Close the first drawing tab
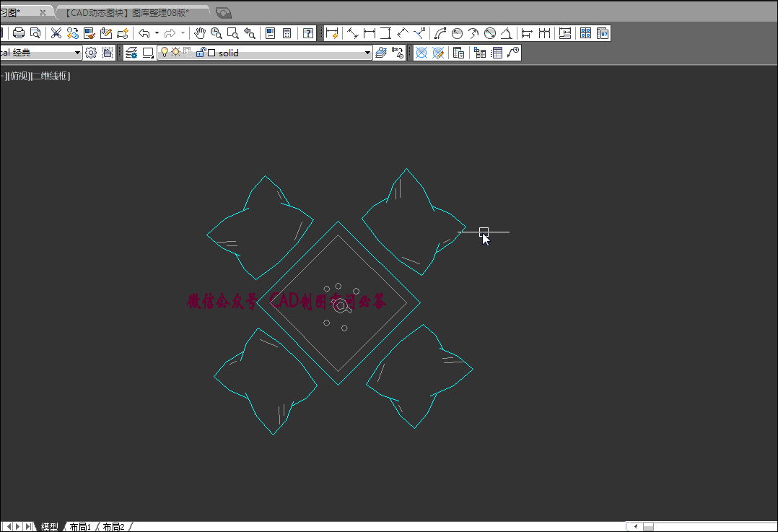 [x=43, y=13]
